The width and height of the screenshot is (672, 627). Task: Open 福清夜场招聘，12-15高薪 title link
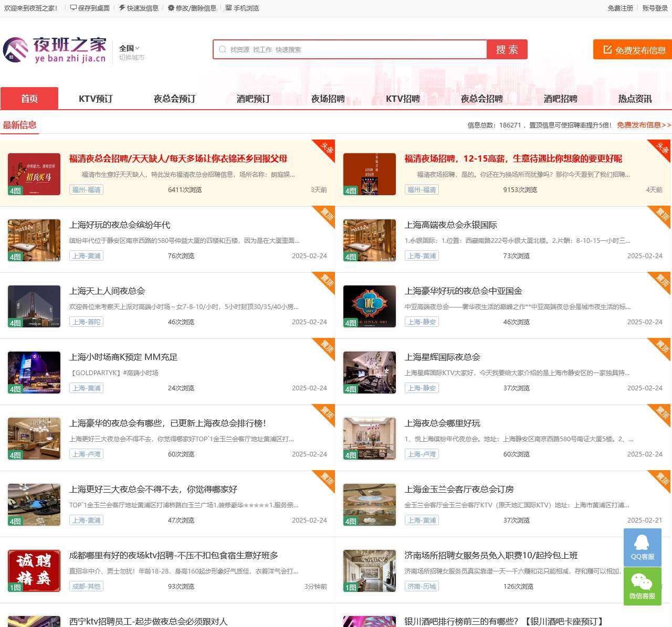click(x=513, y=158)
